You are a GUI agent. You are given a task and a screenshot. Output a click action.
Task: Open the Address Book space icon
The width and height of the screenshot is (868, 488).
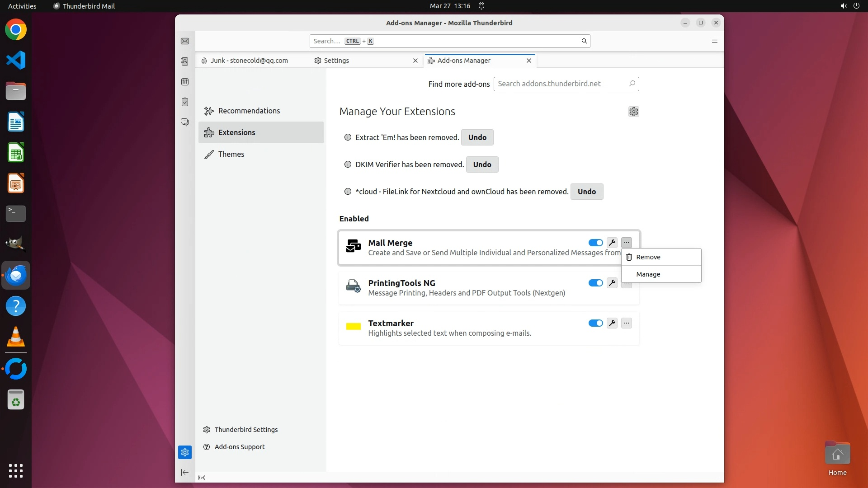tap(185, 61)
